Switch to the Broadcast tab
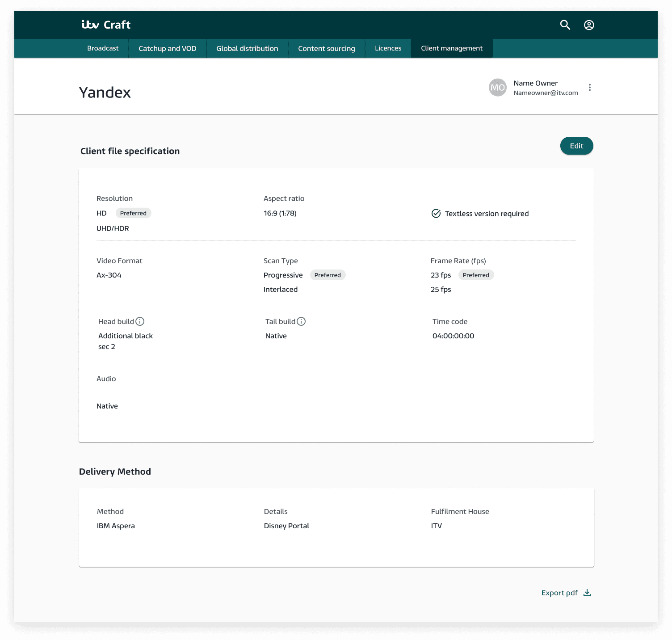672x640 pixels. pos(103,48)
